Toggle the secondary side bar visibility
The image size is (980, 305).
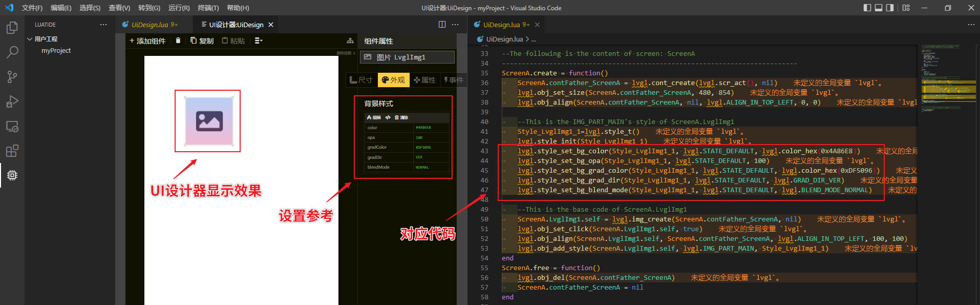890,8
